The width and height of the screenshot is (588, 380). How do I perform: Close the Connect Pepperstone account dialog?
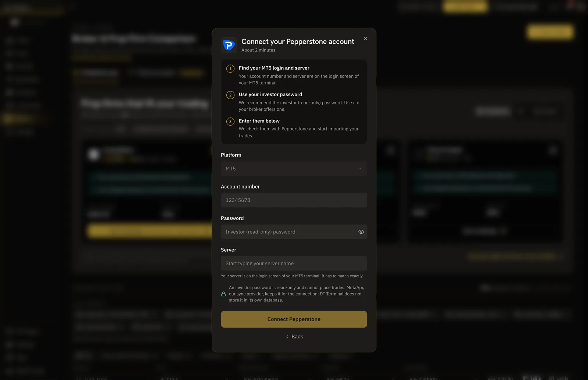click(x=366, y=39)
